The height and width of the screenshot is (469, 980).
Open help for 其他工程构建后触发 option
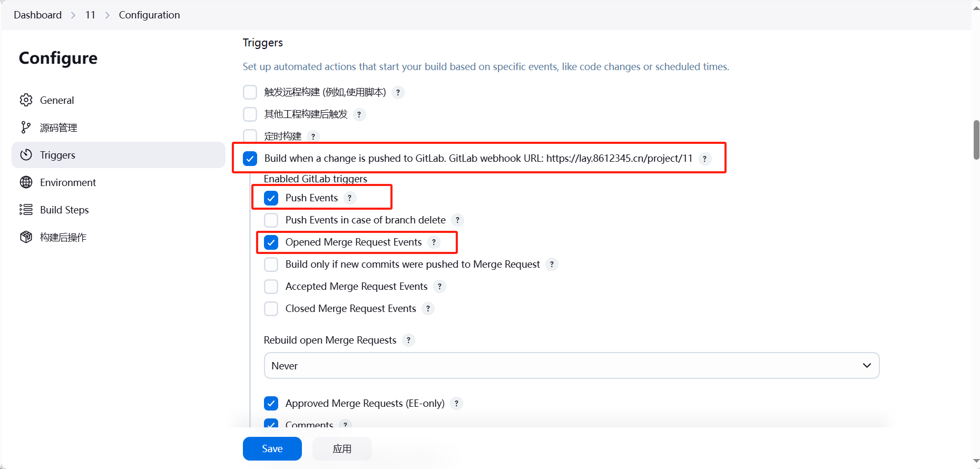pos(359,114)
